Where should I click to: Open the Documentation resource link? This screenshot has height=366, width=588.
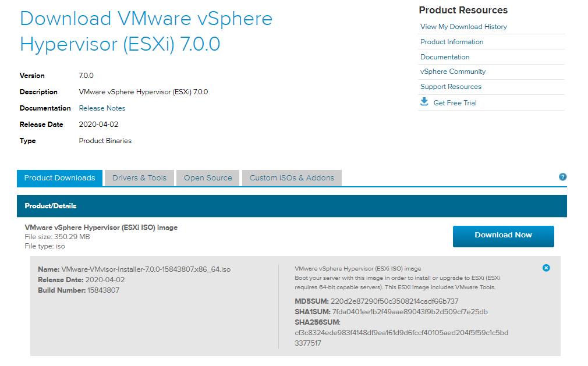pos(445,57)
